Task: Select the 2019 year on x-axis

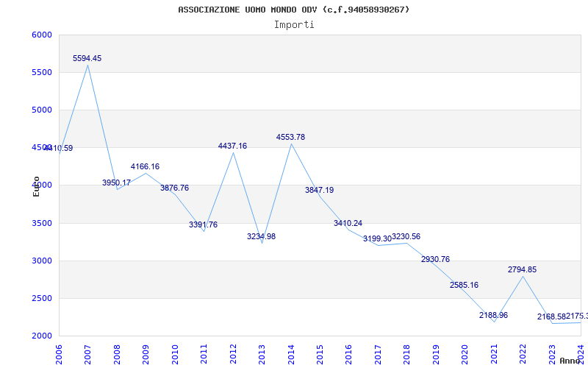Action: 436,355
